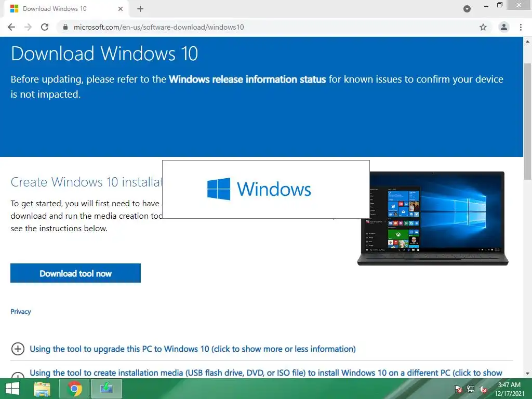Viewport: 532px width, 399px height.
Task: Open the Windows Start button
Action: [12, 389]
